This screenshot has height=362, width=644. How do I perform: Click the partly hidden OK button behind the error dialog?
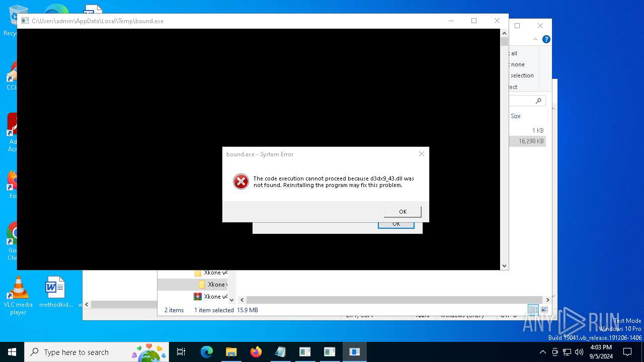(396, 225)
